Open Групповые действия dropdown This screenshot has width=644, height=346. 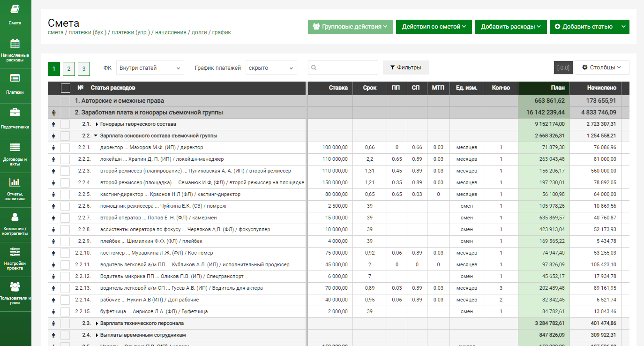click(x=350, y=27)
